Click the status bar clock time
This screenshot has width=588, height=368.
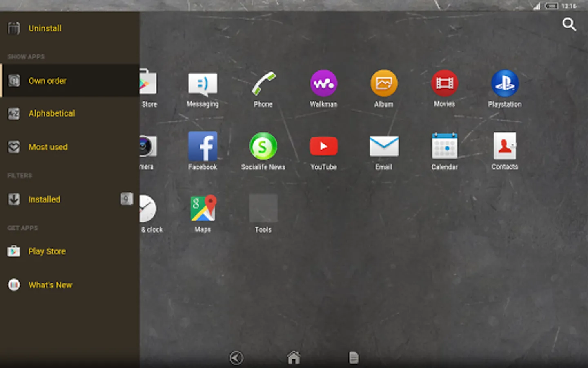pyautogui.click(x=569, y=6)
